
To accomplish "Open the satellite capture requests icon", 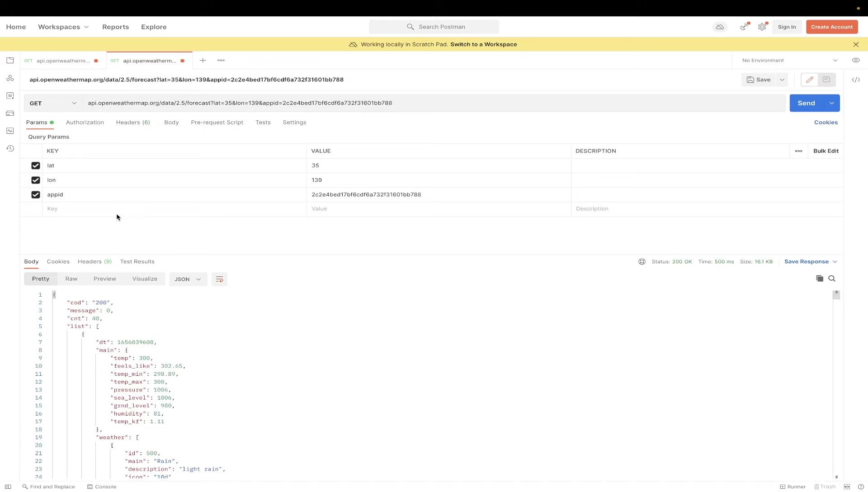I will [744, 27].
